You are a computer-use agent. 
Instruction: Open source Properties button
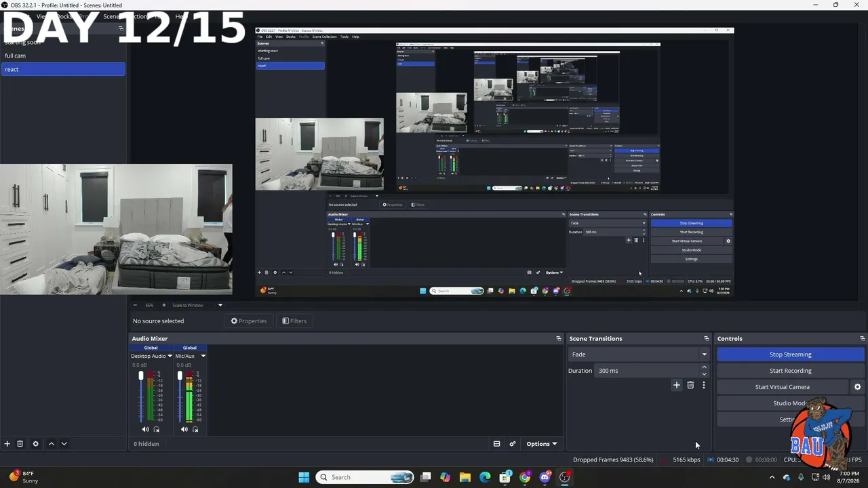tap(249, 321)
